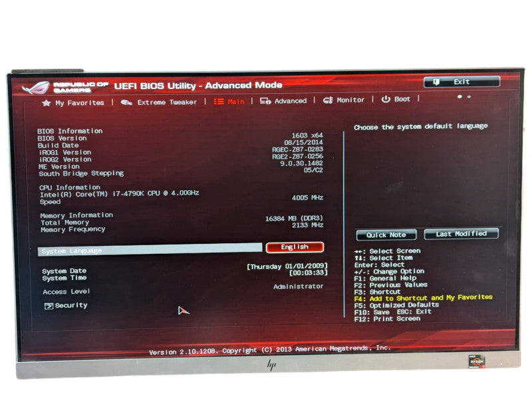Edit the System Time value
Screen dimensions: 532x400
[308, 273]
